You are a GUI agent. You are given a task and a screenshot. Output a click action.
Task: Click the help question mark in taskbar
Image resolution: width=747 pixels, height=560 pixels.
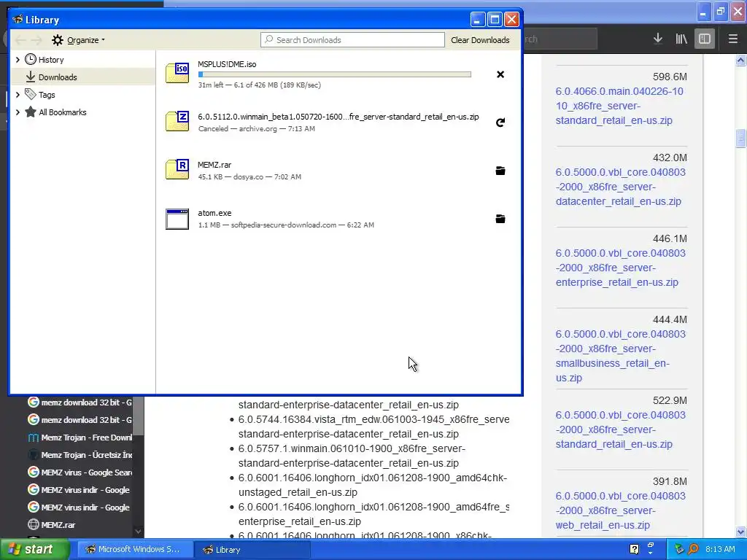point(634,549)
